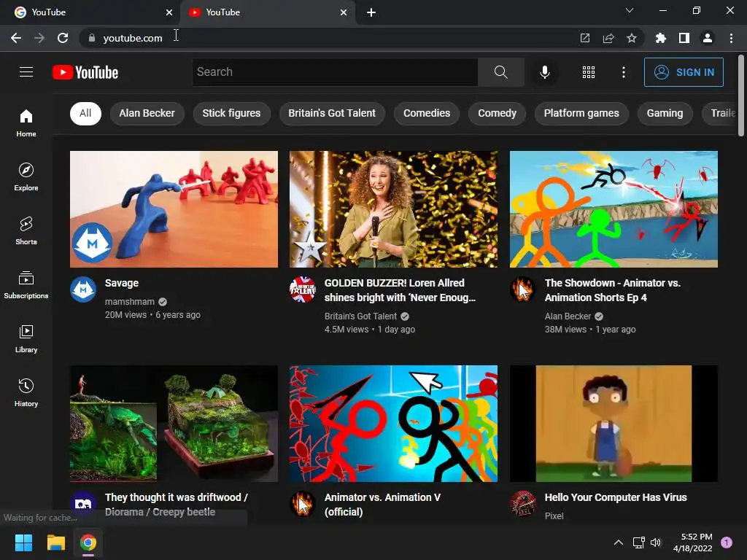This screenshot has height=560, width=747.
Task: Open Subscriptions in the sidebar
Action: [26, 284]
